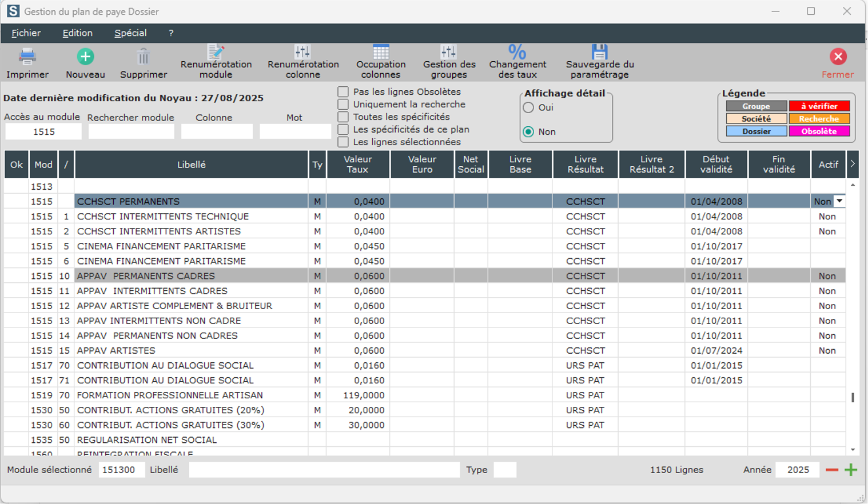
Task: Save settings via Sauvegarde du paramétrage
Action: coord(599,53)
